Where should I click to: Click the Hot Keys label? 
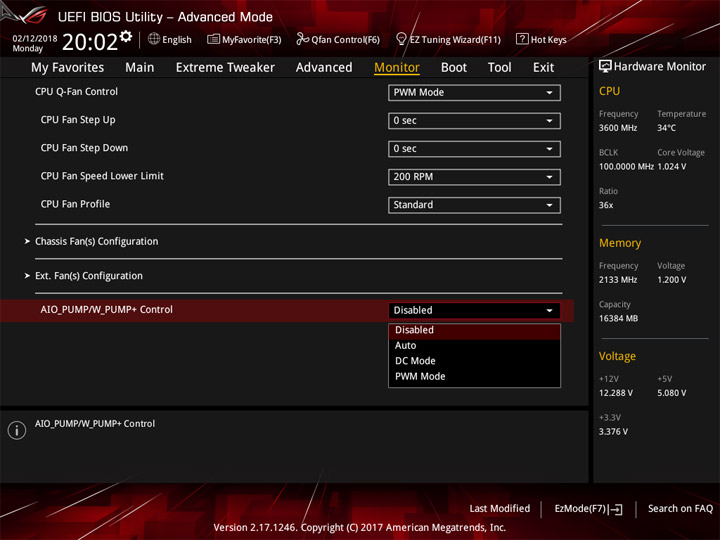[548, 40]
